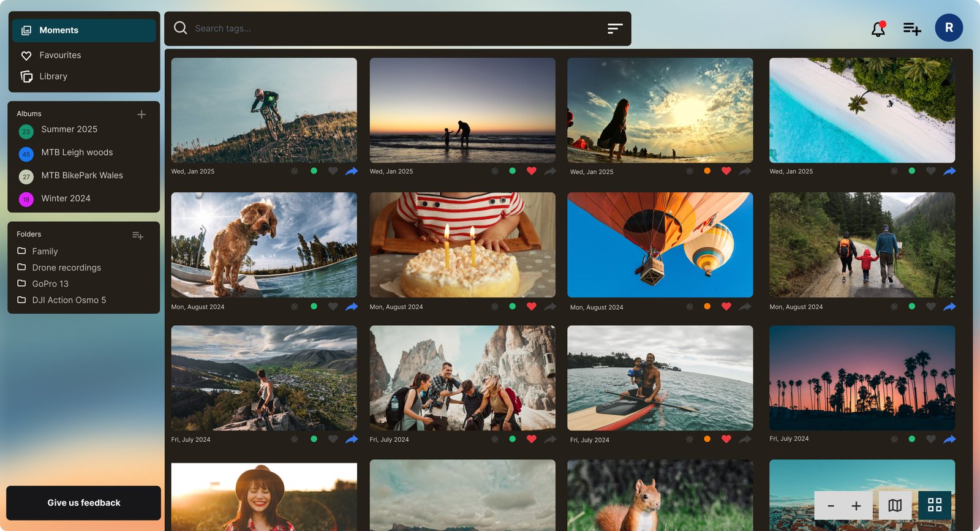Click green status dot on palm trees photo
The image size is (980, 531).
click(912, 439)
